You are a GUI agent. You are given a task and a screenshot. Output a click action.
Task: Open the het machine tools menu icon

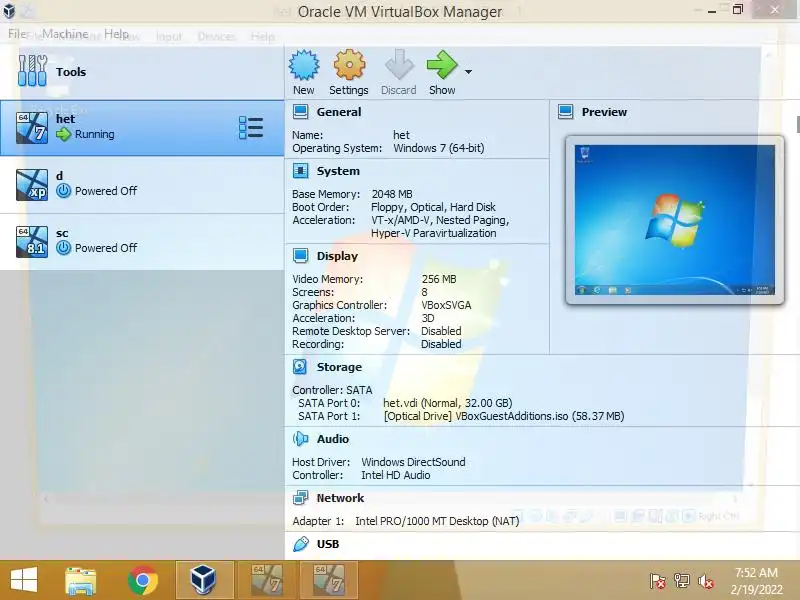click(251, 128)
